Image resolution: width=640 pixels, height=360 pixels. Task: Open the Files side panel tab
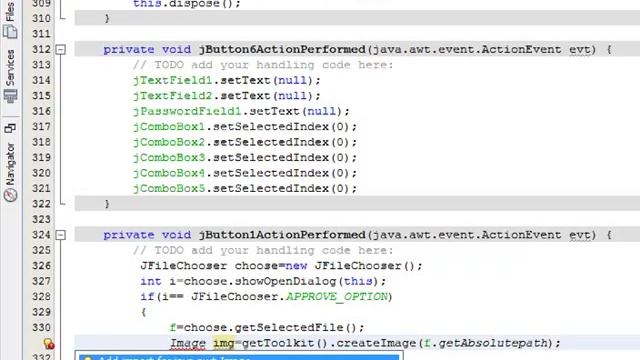tap(10, 20)
